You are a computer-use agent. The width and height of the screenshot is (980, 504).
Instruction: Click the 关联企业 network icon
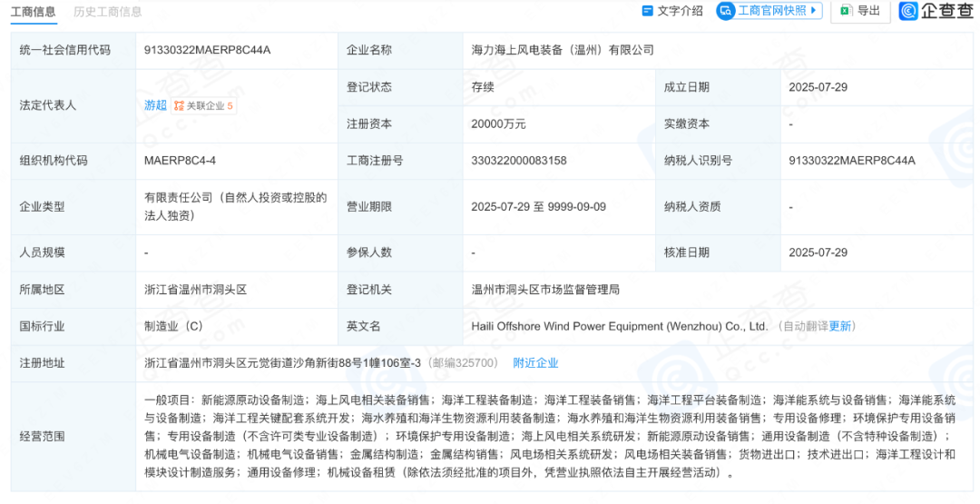[179, 106]
